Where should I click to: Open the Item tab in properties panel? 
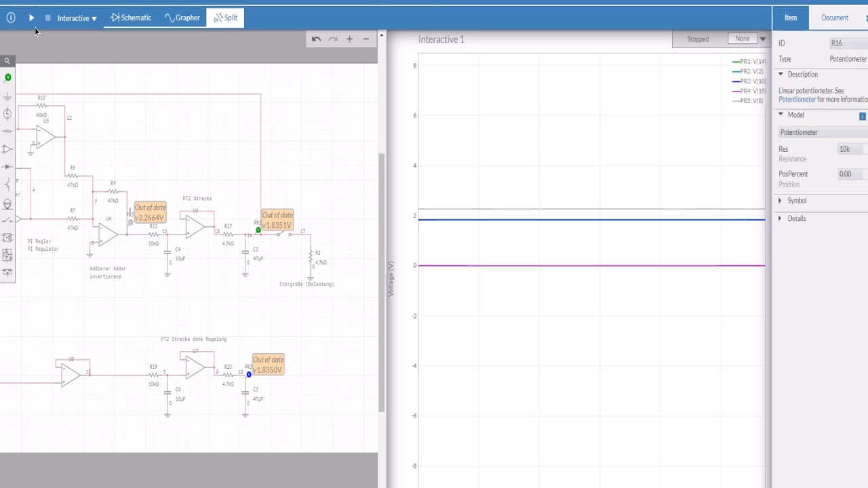791,18
